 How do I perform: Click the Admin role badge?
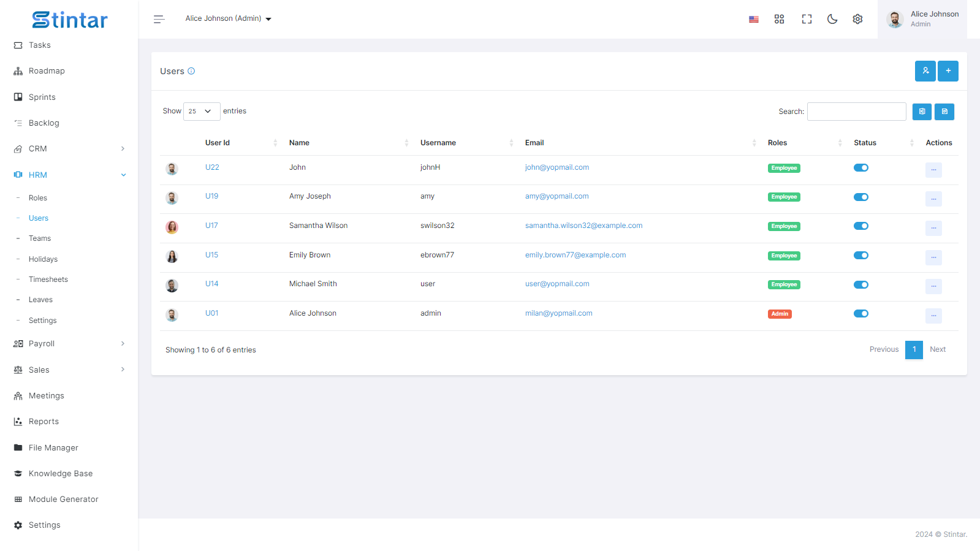point(780,314)
